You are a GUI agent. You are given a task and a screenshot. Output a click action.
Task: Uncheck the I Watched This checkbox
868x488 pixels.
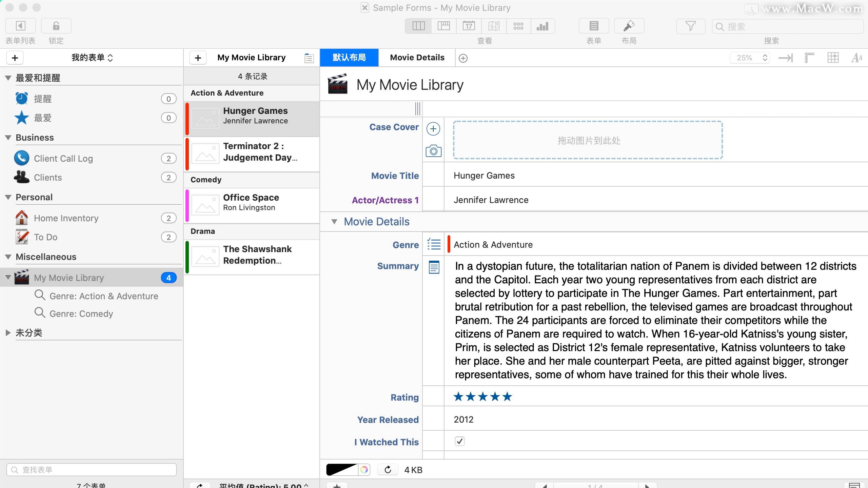point(460,441)
